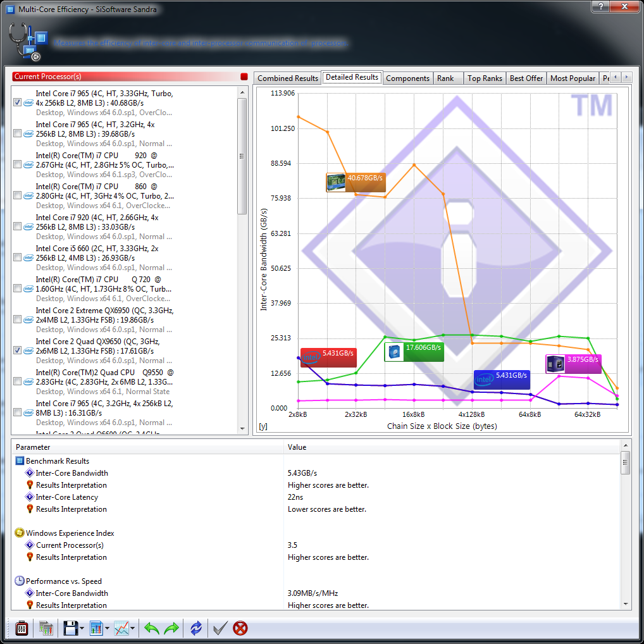The height and width of the screenshot is (644, 644).
Task: Click the magenta 3.875GB/s chart label
Action: pyautogui.click(x=573, y=364)
